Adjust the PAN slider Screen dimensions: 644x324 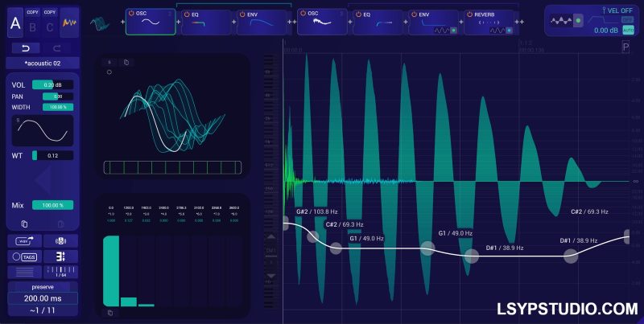point(58,96)
